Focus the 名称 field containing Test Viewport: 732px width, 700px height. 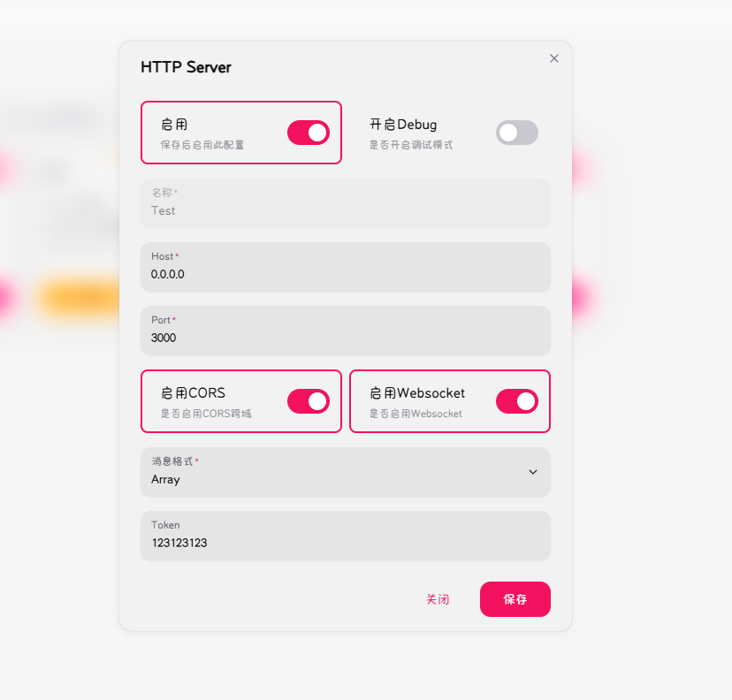(x=346, y=203)
